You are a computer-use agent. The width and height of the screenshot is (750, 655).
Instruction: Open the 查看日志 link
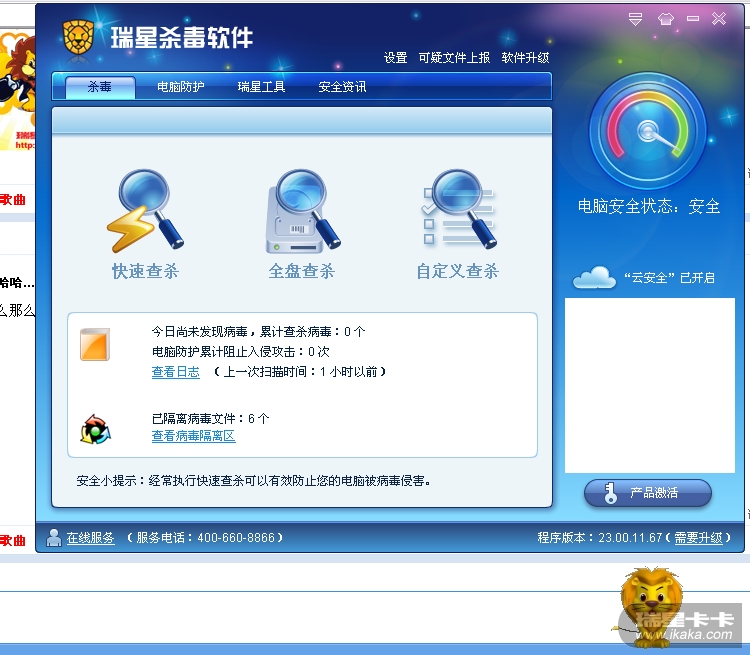pyautogui.click(x=176, y=372)
